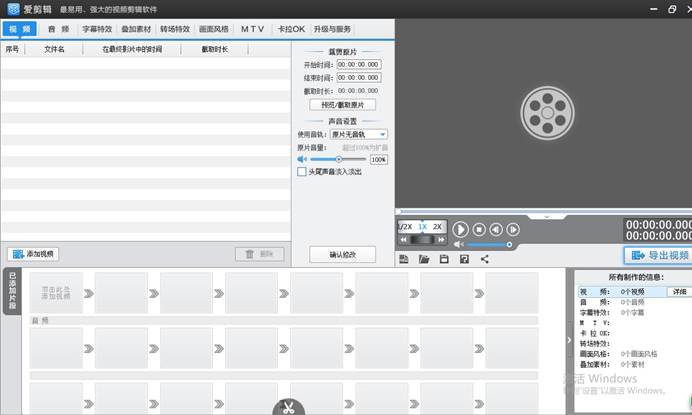Screen dimensions: 692x415
Task: Collapse the info panel using the side arrow
Action: click(x=569, y=340)
